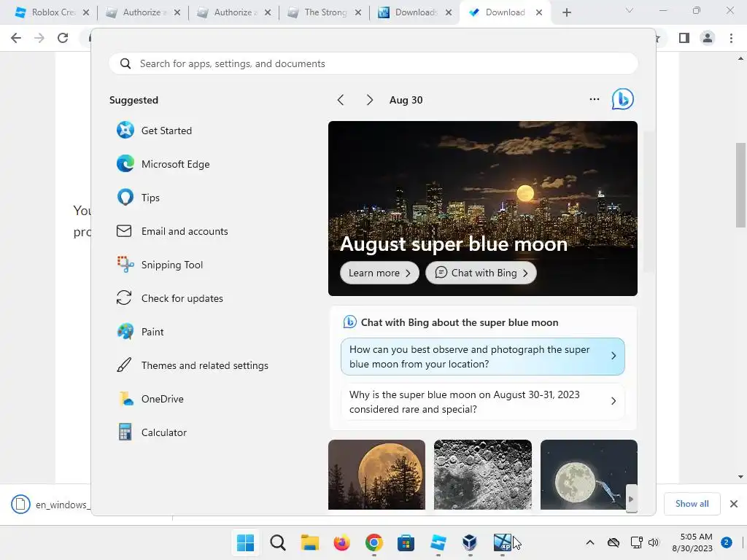Viewport: 747px width, 560px height.
Task: Open the Tips app
Action: tap(138, 197)
